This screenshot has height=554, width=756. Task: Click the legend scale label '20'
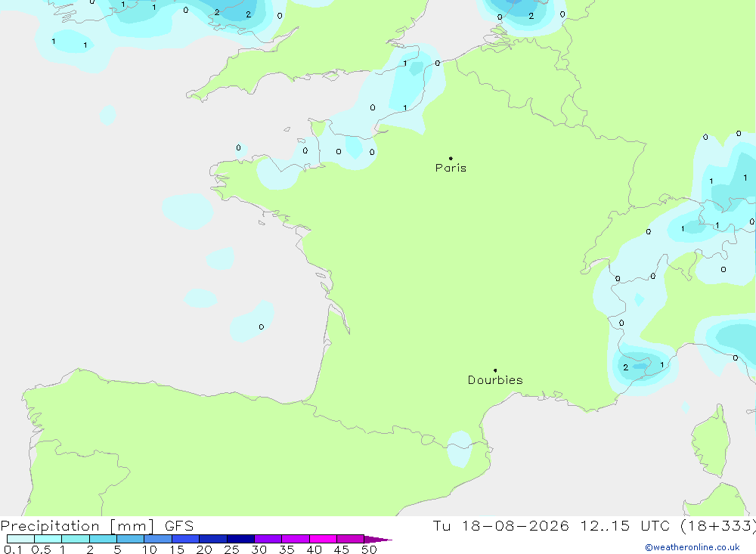point(204,549)
